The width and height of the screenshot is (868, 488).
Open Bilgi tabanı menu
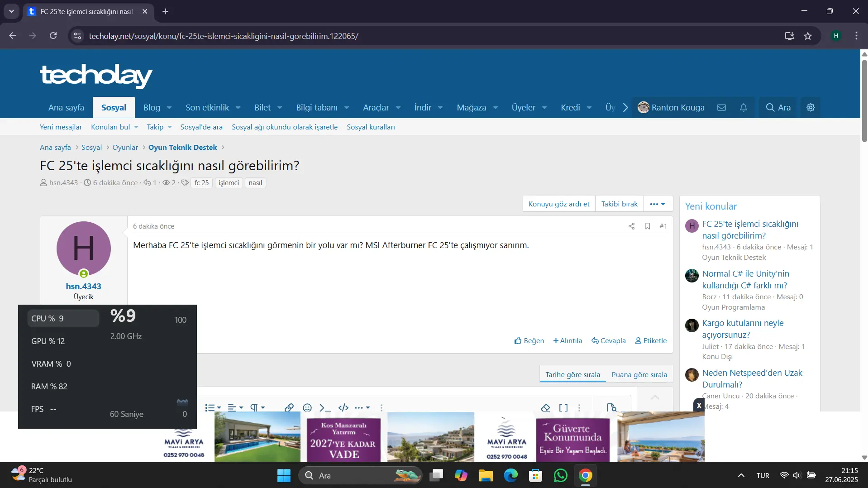point(317,108)
